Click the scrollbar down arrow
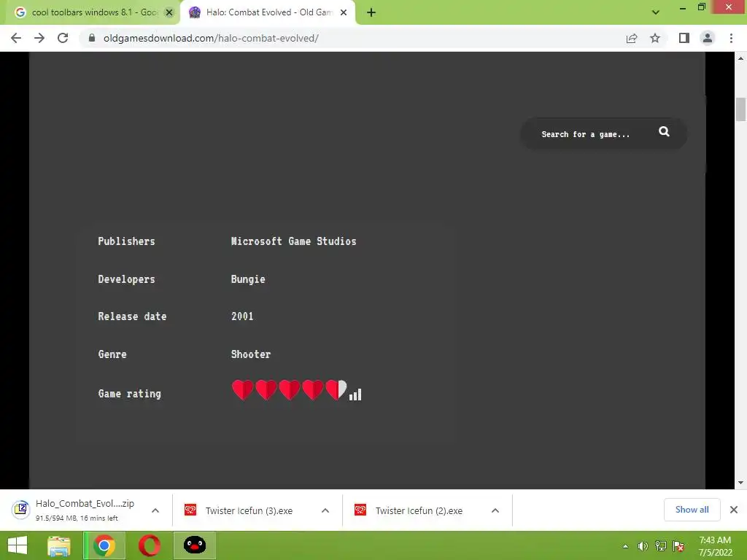This screenshot has width=747, height=560. (740, 483)
